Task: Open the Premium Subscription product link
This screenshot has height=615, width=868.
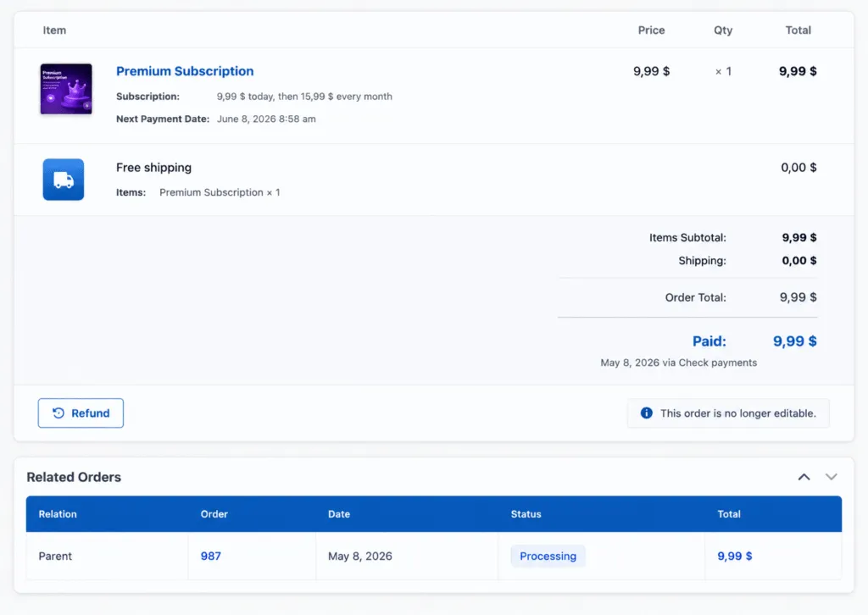Action: 185,71
